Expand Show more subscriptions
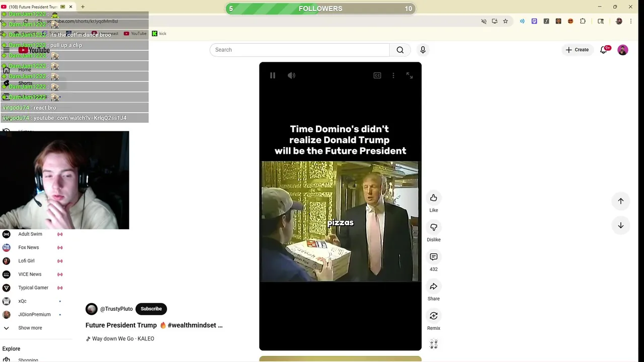The image size is (644, 362). point(30,328)
